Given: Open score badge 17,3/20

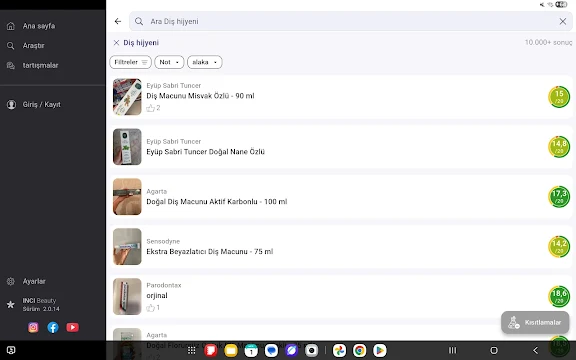Looking at the screenshot, I should tap(559, 197).
